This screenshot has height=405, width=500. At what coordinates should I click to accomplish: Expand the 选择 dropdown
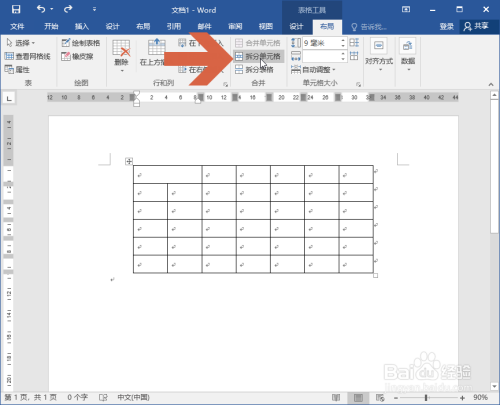pos(21,43)
